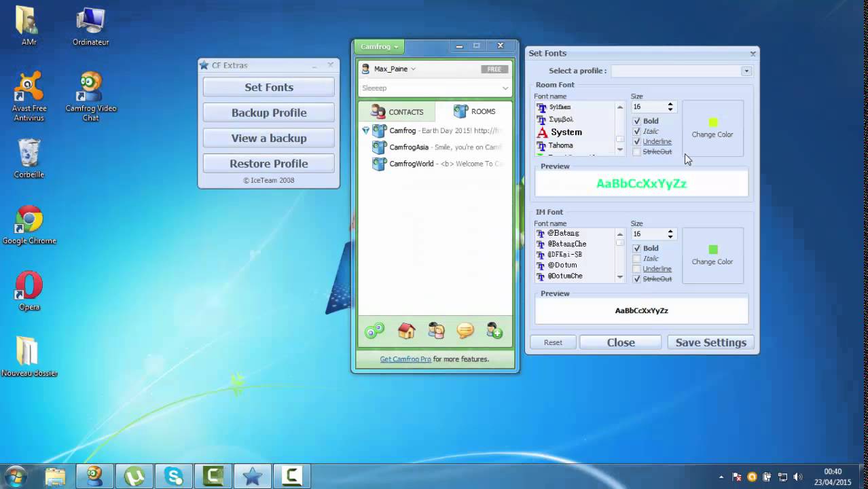Image resolution: width=868 pixels, height=489 pixels.
Task: Select Camfrog Video Chat desktop shortcut
Action: (90, 96)
